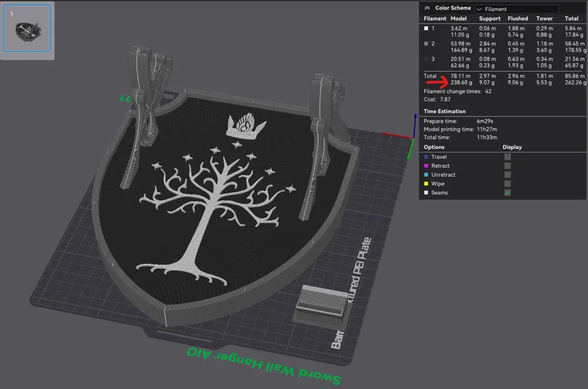Enable the Wipe display checkbox
Screen dimensions: 588x389
[x=507, y=183]
